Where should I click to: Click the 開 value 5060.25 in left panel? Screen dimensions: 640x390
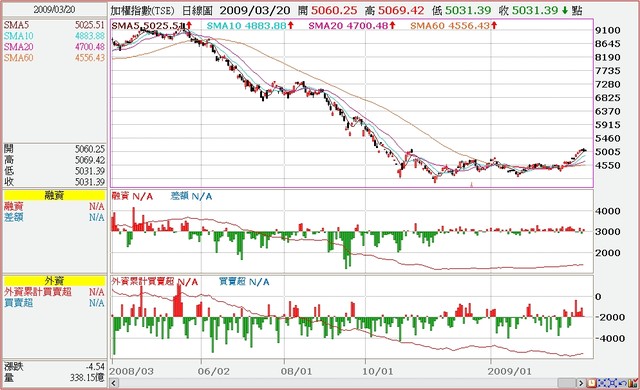click(90, 149)
